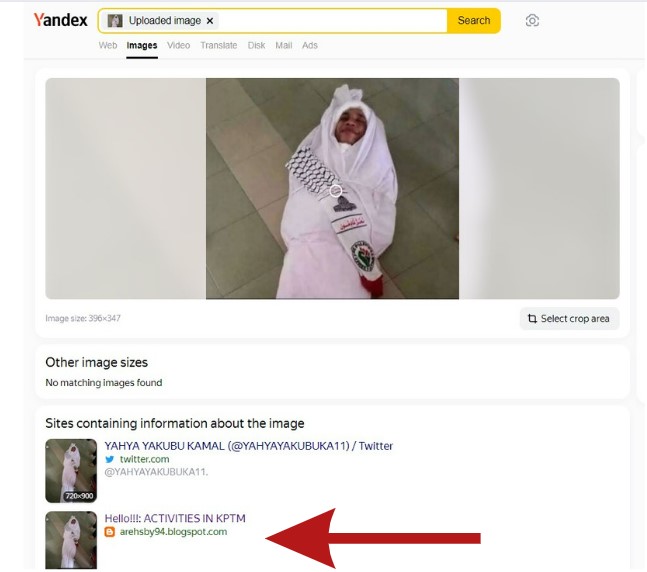The width and height of the screenshot is (647, 572).
Task: Select the Images tab
Action: [141, 45]
